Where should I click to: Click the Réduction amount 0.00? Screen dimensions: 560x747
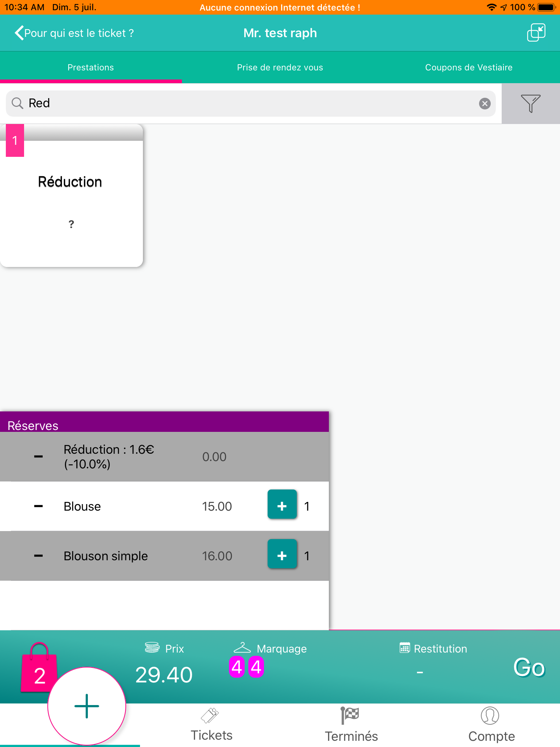click(214, 457)
